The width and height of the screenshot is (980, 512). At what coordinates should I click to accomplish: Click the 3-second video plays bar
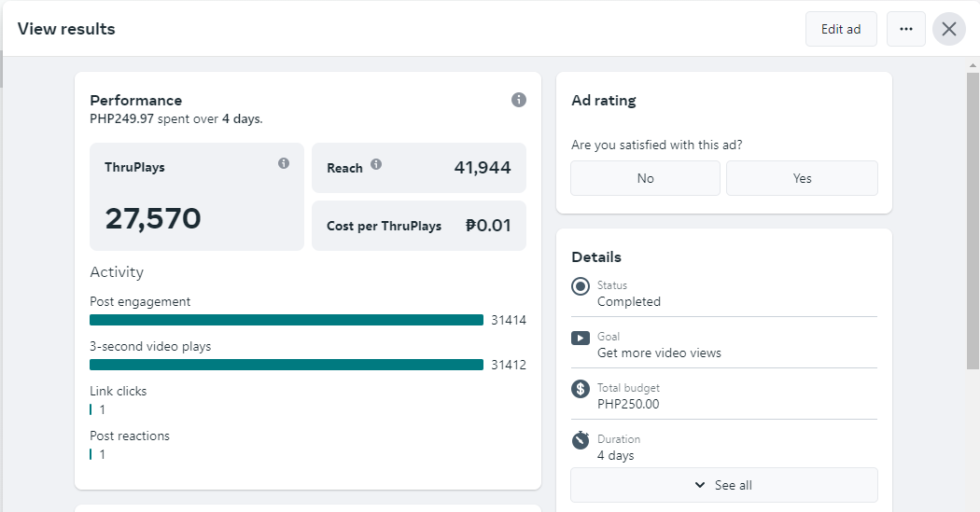[287, 365]
